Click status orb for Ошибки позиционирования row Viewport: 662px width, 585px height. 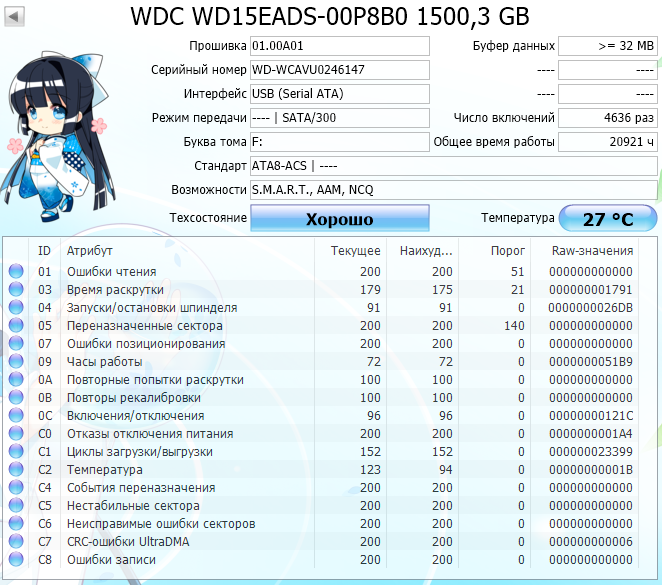(x=16, y=343)
